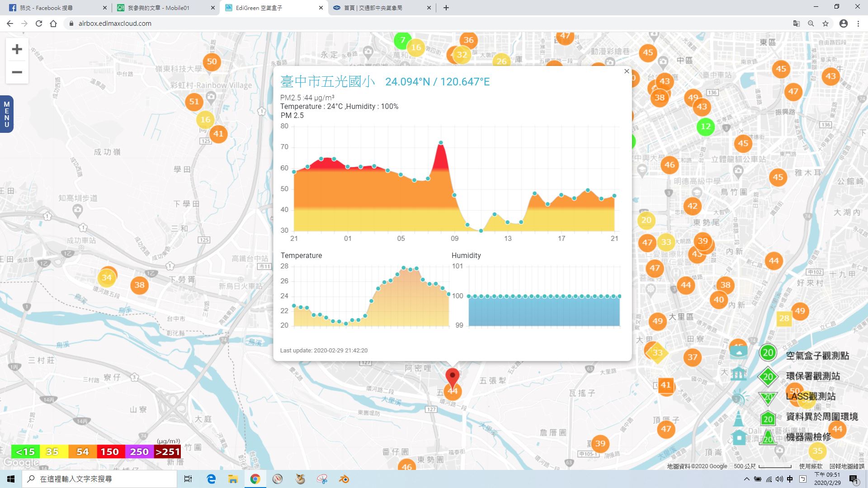Zoom out the map with minus button
This screenshot has height=488, width=868.
coord(17,72)
